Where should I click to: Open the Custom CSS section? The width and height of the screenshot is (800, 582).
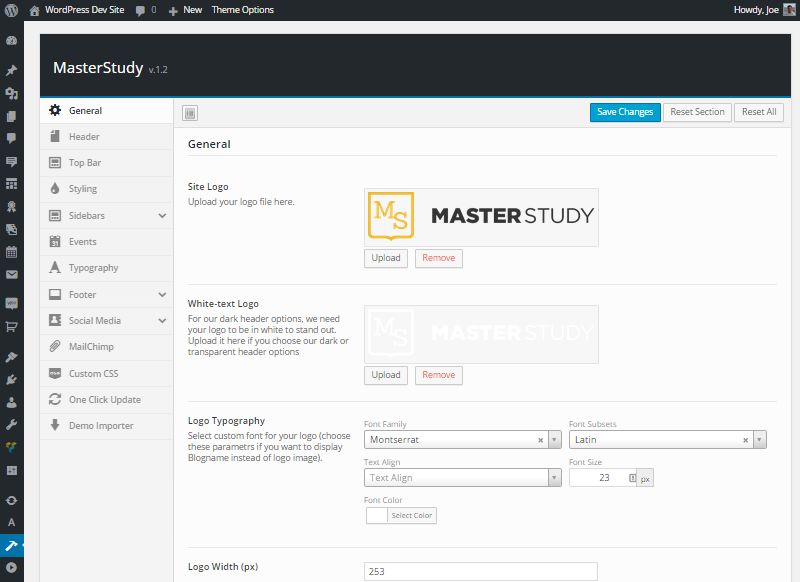coord(107,373)
